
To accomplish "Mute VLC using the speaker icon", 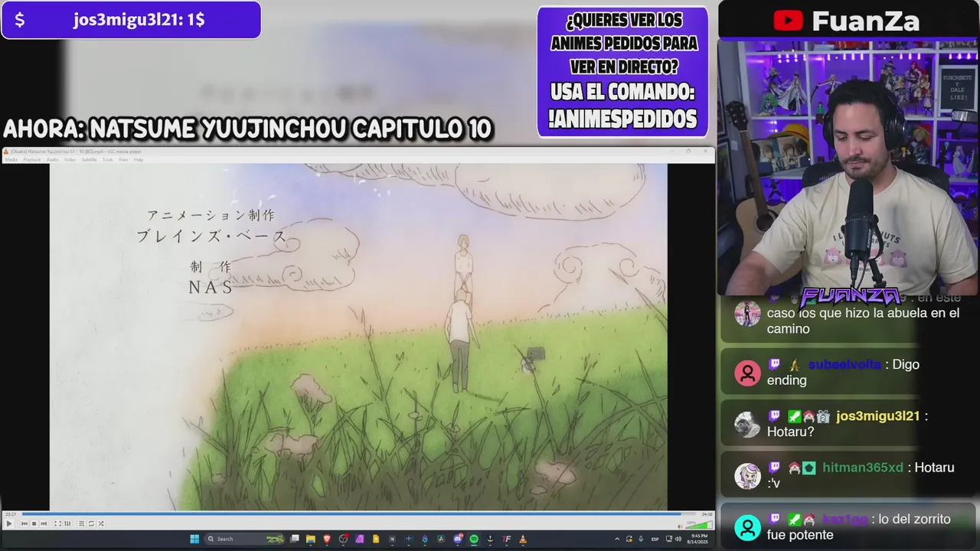I will (x=679, y=526).
